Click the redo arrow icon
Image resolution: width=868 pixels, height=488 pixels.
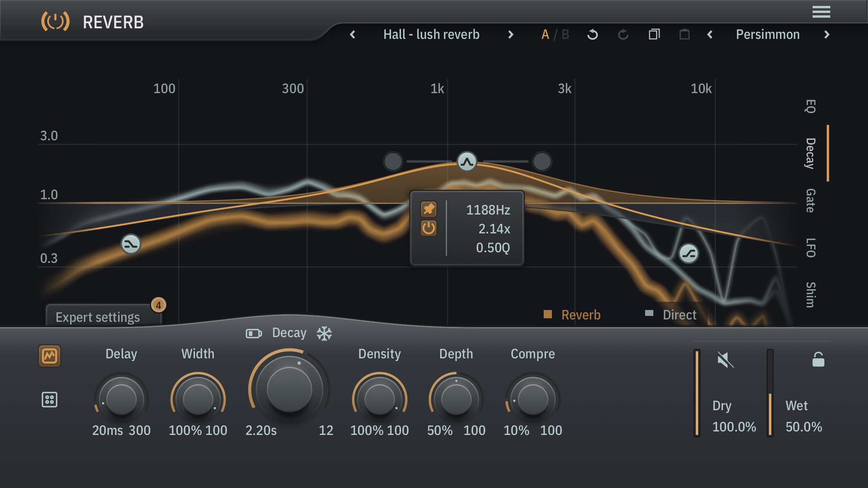pyautogui.click(x=623, y=35)
